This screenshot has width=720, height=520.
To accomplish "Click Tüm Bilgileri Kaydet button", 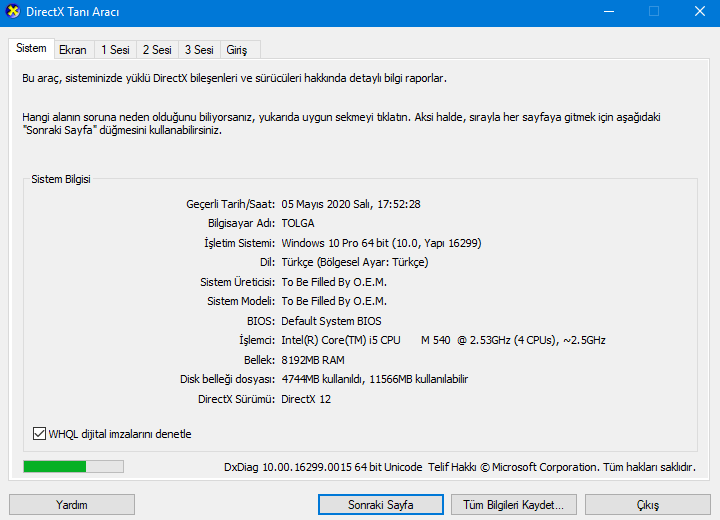I will (513, 505).
